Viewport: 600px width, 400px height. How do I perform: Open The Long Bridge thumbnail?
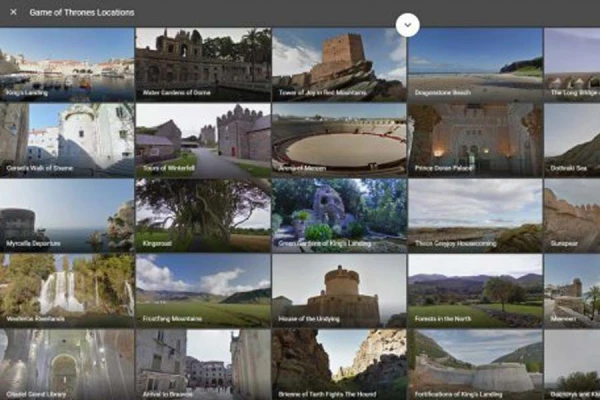pyautogui.click(x=572, y=65)
